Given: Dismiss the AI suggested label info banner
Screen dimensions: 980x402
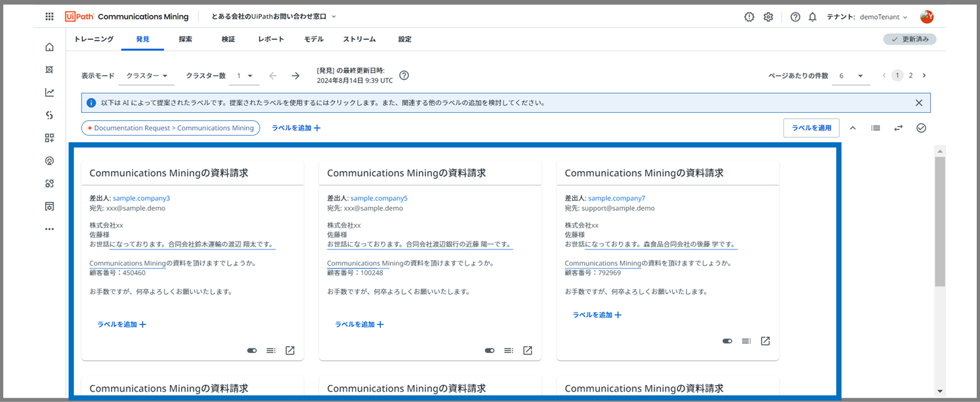Looking at the screenshot, I should click(919, 102).
